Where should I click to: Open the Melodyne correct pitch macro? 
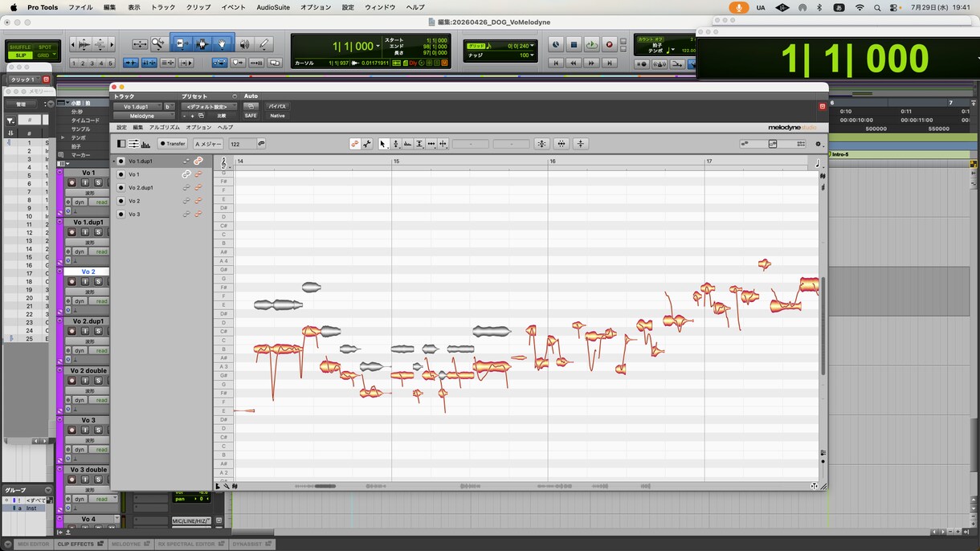click(542, 144)
